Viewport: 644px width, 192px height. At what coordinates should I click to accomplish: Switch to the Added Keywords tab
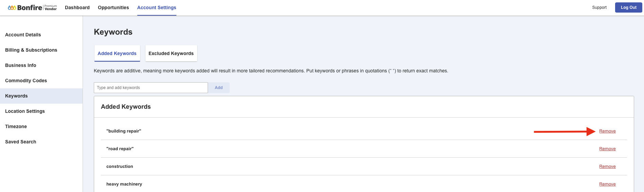117,53
